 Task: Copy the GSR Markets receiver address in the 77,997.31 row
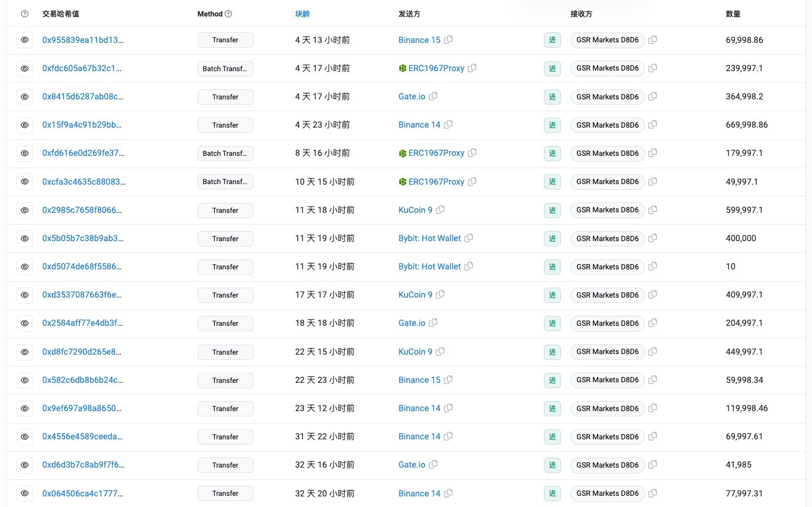tap(653, 493)
